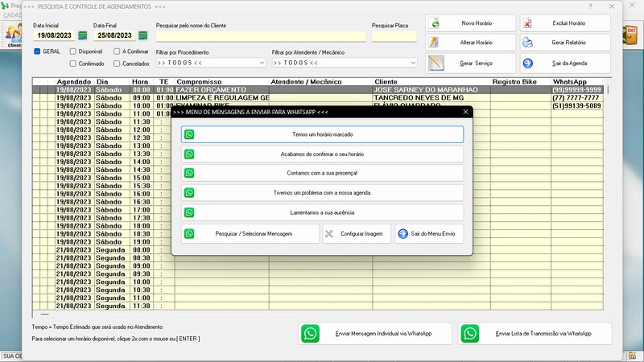Image resolution: width=644 pixels, height=362 pixels.
Task: Click the help question mark icon
Action: [590, 6]
